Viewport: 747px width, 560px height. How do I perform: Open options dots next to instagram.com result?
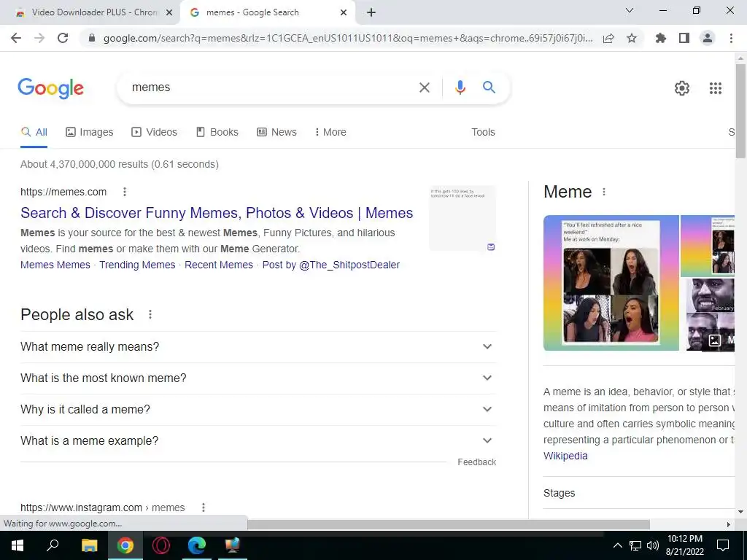pyautogui.click(x=204, y=507)
